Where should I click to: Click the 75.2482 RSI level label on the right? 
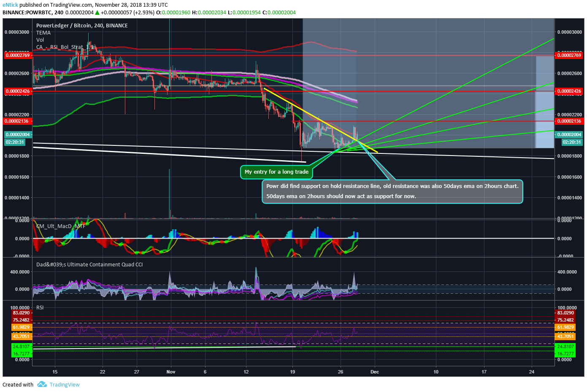coord(565,320)
